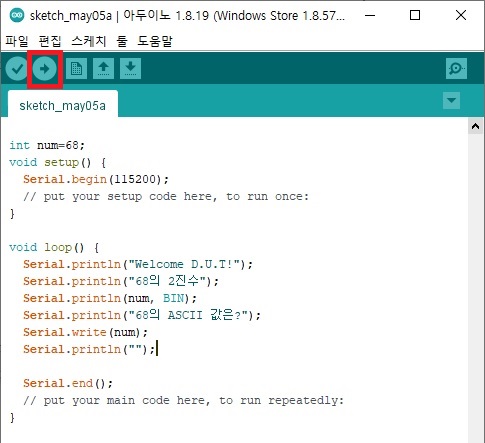
Task: Click the '68의 2진수' println line
Action: point(121,281)
